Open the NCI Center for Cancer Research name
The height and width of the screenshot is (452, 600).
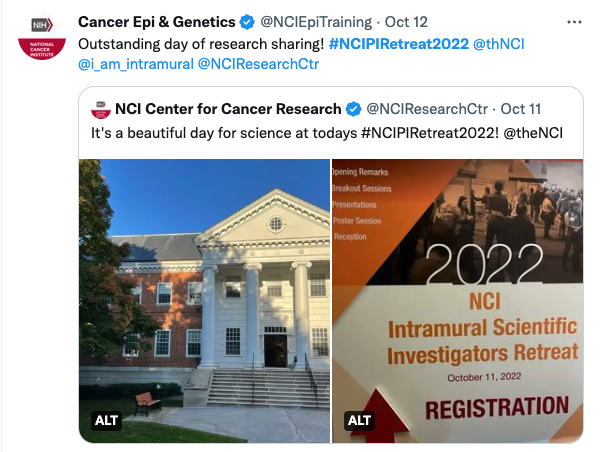tap(228, 109)
